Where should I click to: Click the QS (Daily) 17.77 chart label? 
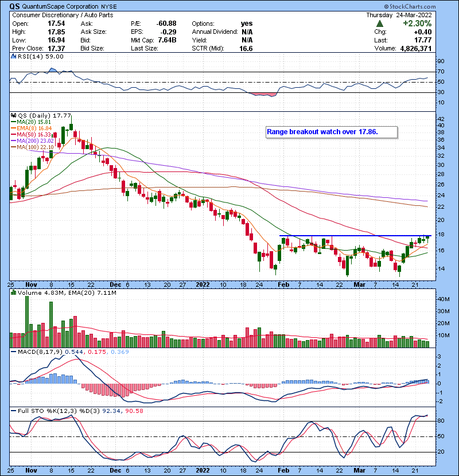(x=44, y=116)
